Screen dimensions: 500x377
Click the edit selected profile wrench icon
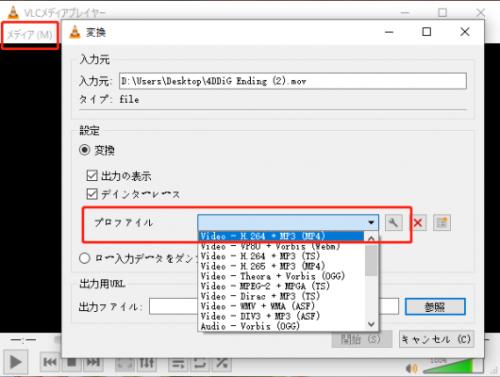click(394, 223)
